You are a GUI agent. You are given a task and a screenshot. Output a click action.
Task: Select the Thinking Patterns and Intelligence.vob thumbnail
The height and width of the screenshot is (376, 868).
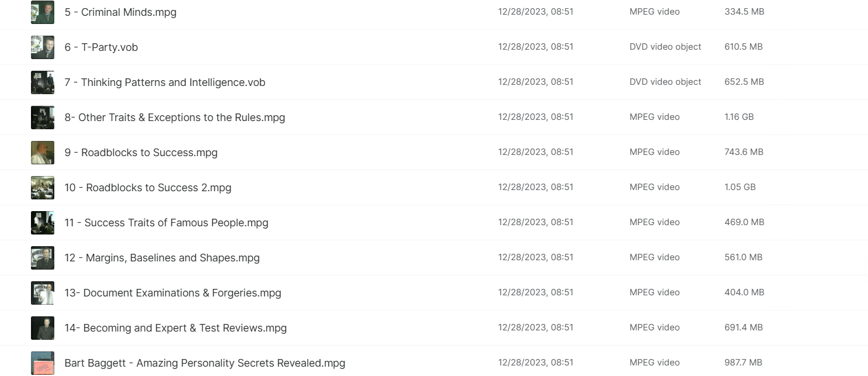pyautogui.click(x=43, y=82)
